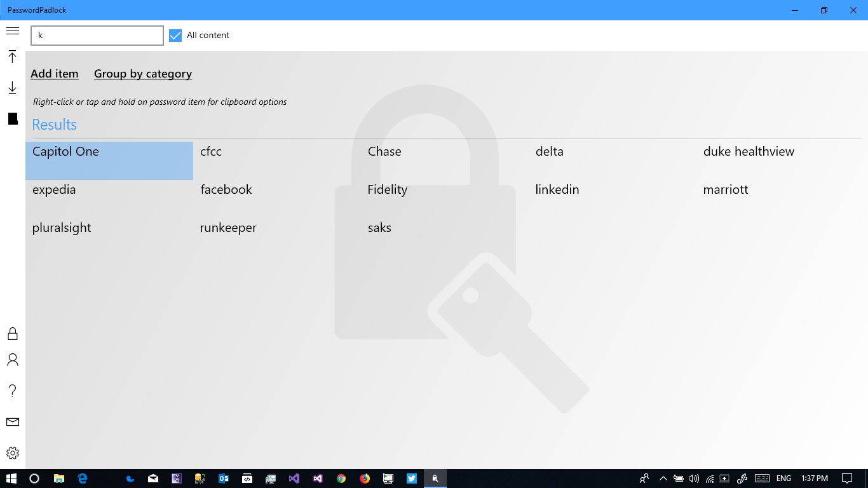Image resolution: width=868 pixels, height=488 pixels.
Task: Select the import/download icon in the sidebar
Action: coord(12,88)
